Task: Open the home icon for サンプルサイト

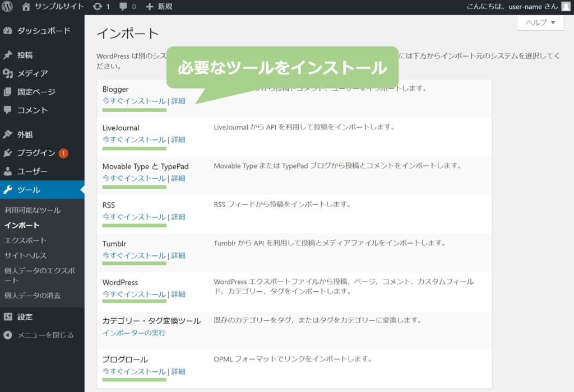Action: click(26, 7)
